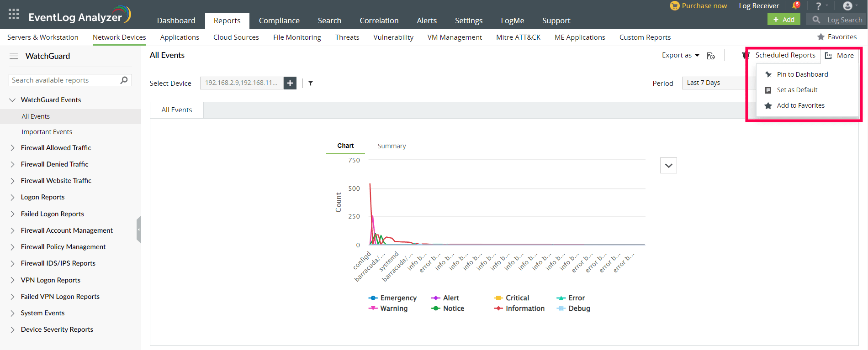The width and height of the screenshot is (868, 350).
Task: Click the schedule export icon beside Export as
Action: pyautogui.click(x=711, y=56)
